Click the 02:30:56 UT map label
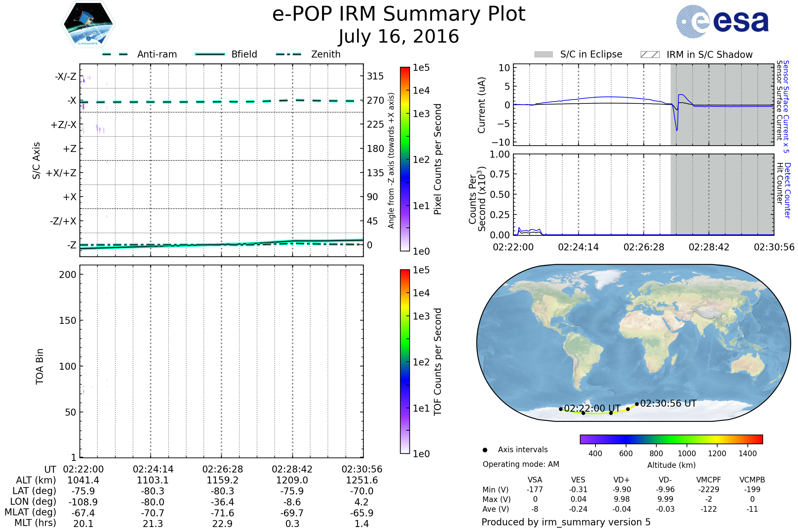The height and width of the screenshot is (532, 798). 668,403
